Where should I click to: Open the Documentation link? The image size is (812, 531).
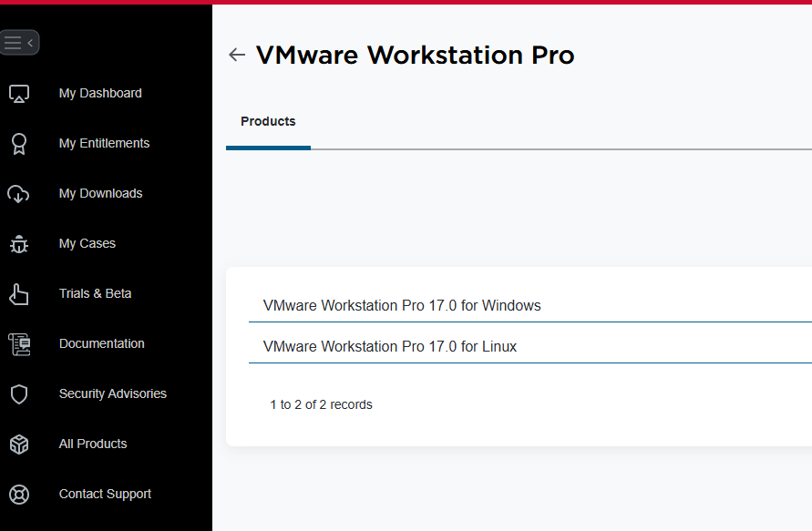tap(101, 343)
